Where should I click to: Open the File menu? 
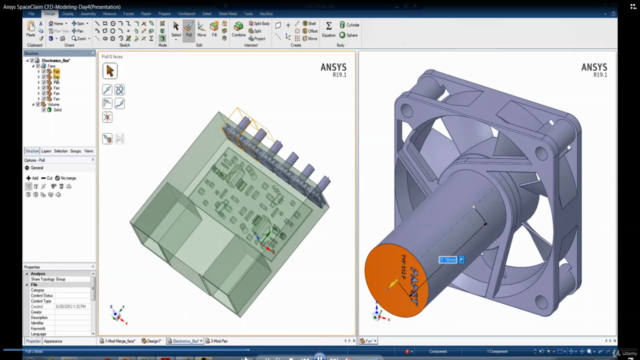pyautogui.click(x=31, y=14)
